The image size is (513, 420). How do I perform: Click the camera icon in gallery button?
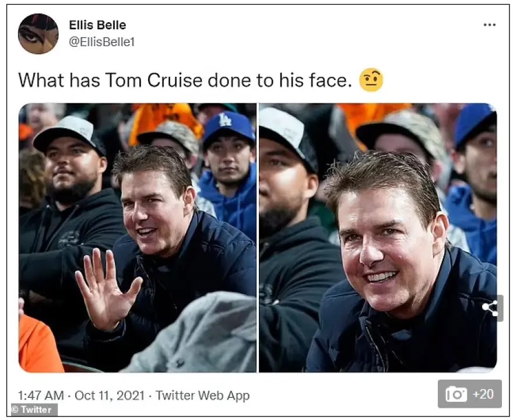[x=456, y=394]
